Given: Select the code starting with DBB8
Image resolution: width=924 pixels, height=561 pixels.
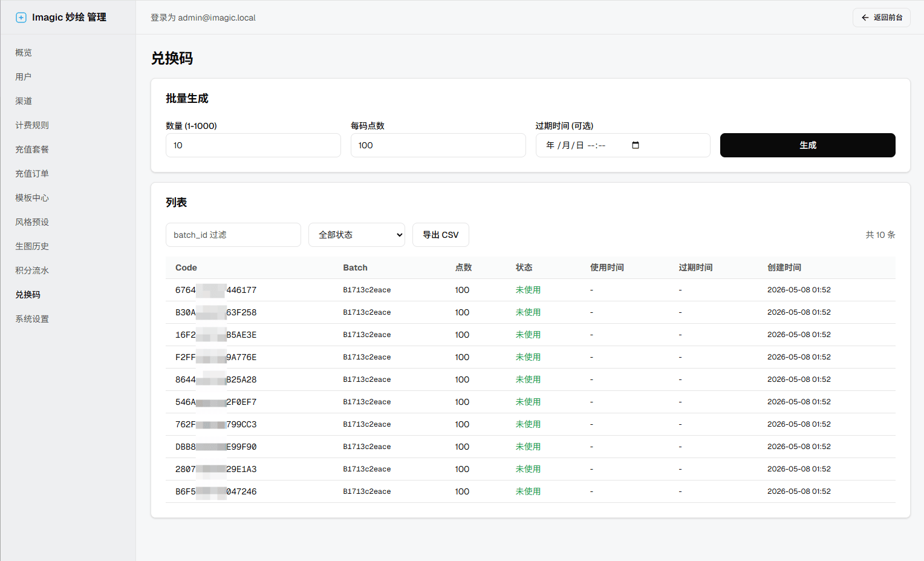Looking at the screenshot, I should click(x=216, y=447).
